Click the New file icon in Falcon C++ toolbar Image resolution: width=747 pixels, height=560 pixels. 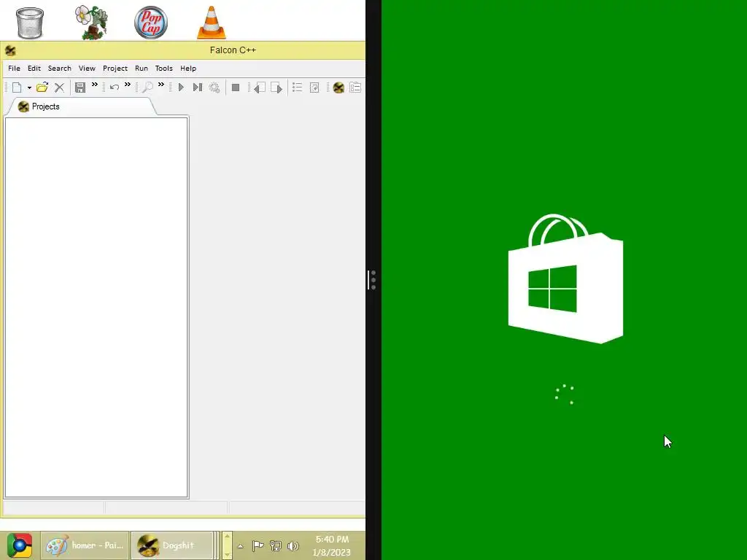18,87
